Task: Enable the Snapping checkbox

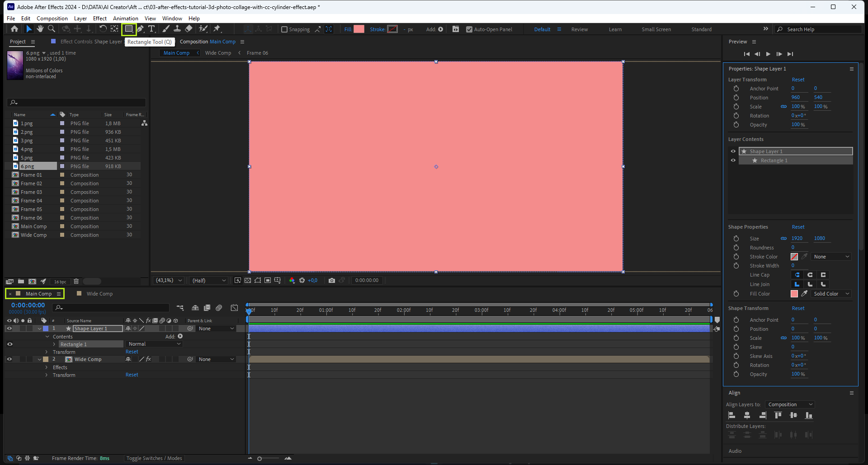Action: [x=284, y=29]
